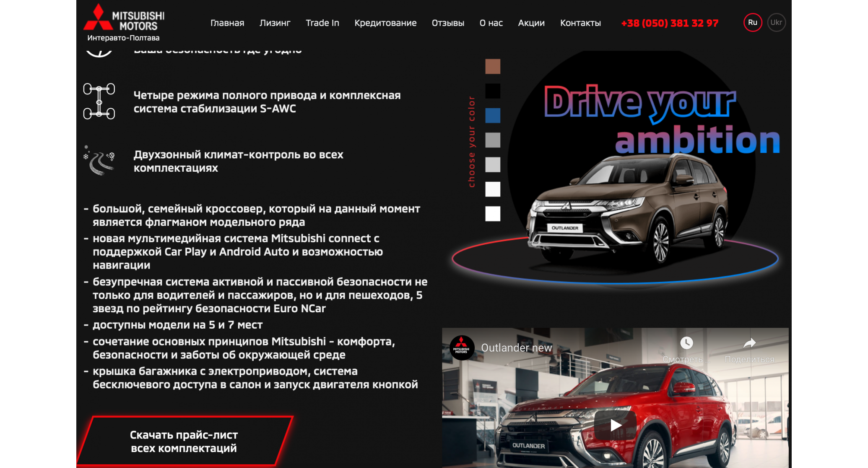
Task: Open the Outlander new video title link
Action: point(516,348)
